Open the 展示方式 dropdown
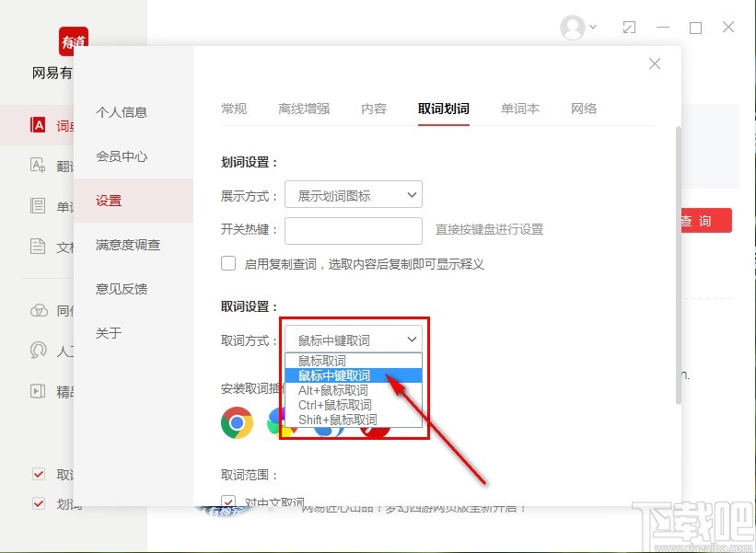The width and height of the screenshot is (756, 553). point(354,195)
